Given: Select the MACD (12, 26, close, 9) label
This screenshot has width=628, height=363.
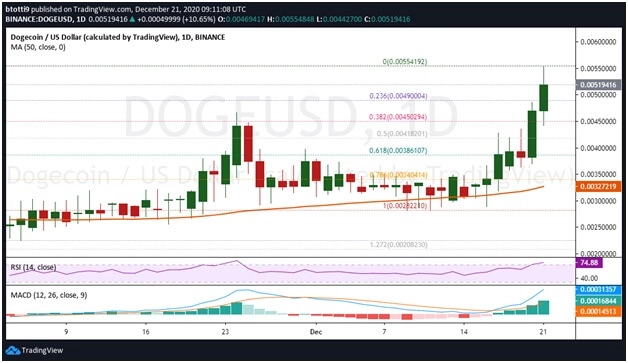Looking at the screenshot, I should [49, 295].
